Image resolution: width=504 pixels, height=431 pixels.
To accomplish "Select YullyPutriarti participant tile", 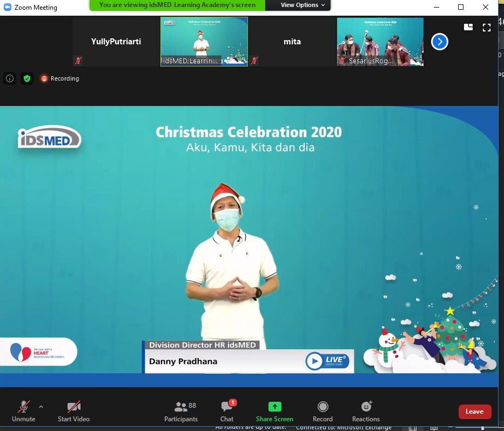I will [x=116, y=42].
